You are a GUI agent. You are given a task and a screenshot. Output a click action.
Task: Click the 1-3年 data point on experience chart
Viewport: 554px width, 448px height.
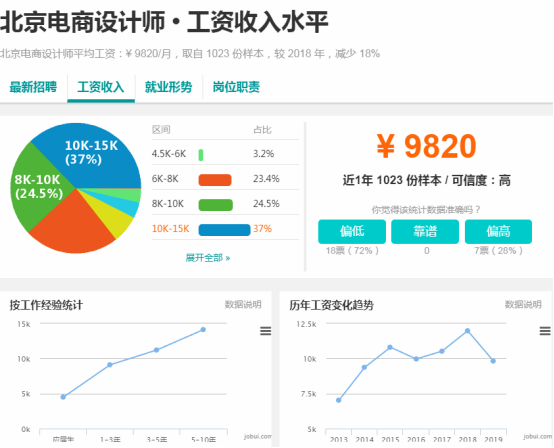110,365
